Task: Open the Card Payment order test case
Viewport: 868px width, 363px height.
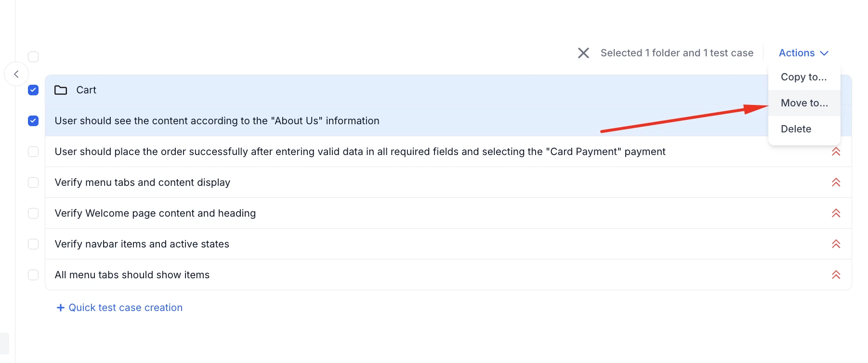Action: pos(360,152)
